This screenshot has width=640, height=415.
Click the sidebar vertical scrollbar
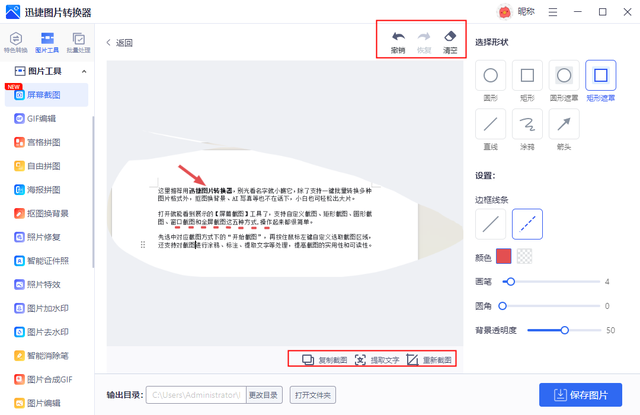(x=93, y=192)
